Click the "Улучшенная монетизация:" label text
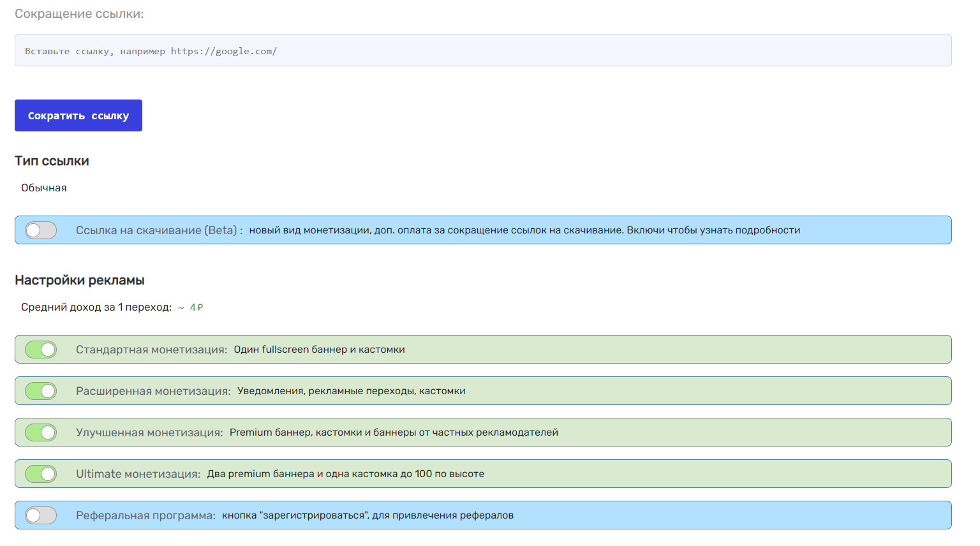This screenshot has height=546, width=980. (x=149, y=432)
